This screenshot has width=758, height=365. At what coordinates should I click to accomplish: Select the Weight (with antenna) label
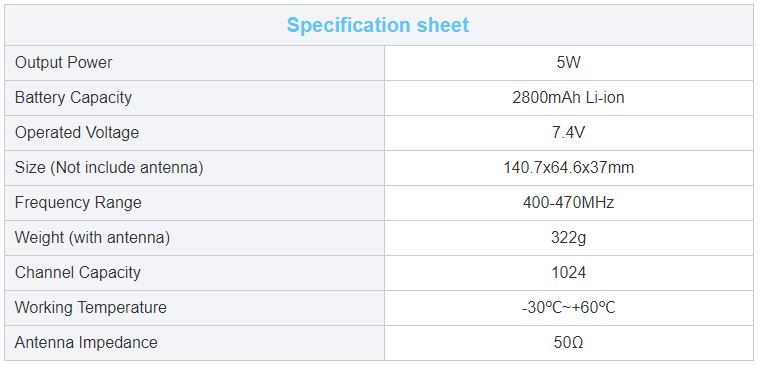click(92, 238)
